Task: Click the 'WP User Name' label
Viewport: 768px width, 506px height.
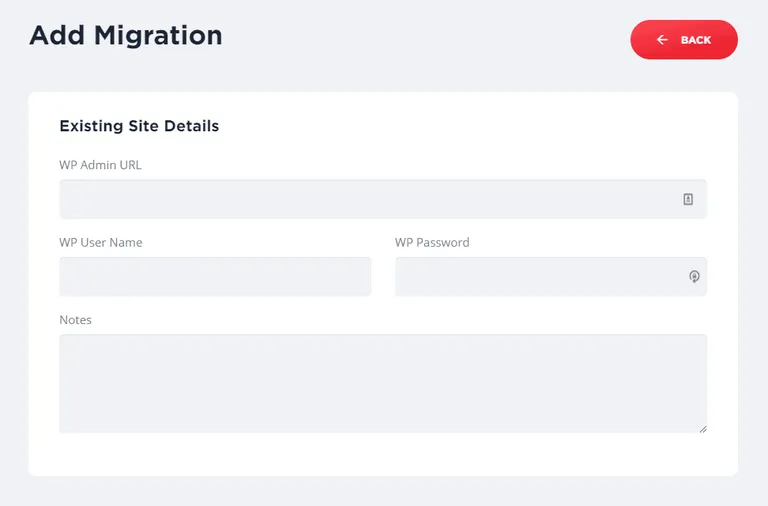Action: (x=101, y=242)
